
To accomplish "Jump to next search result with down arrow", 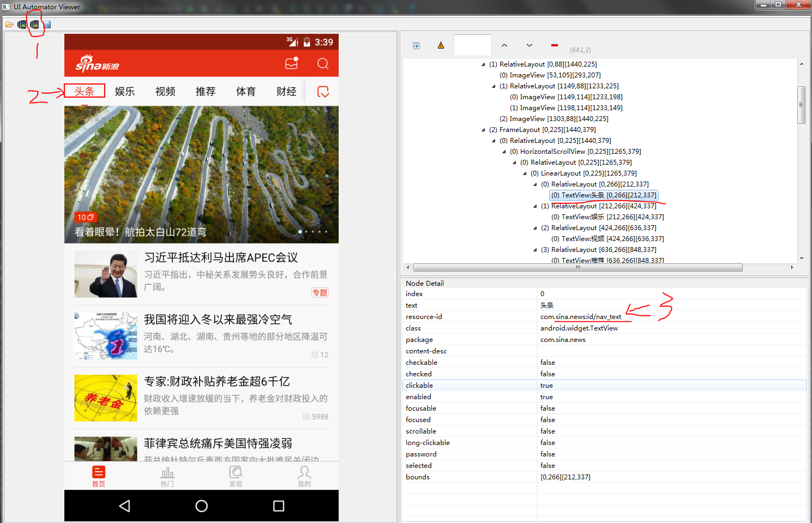I will [528, 45].
